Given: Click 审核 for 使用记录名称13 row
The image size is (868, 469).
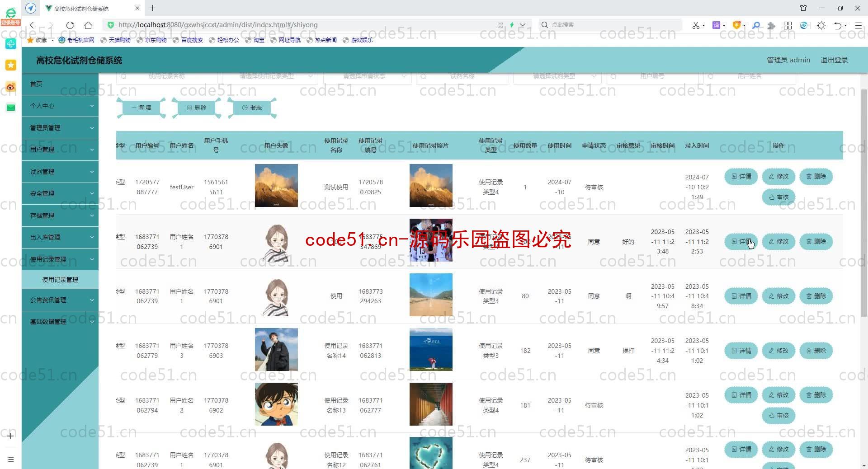Looking at the screenshot, I should (x=778, y=416).
